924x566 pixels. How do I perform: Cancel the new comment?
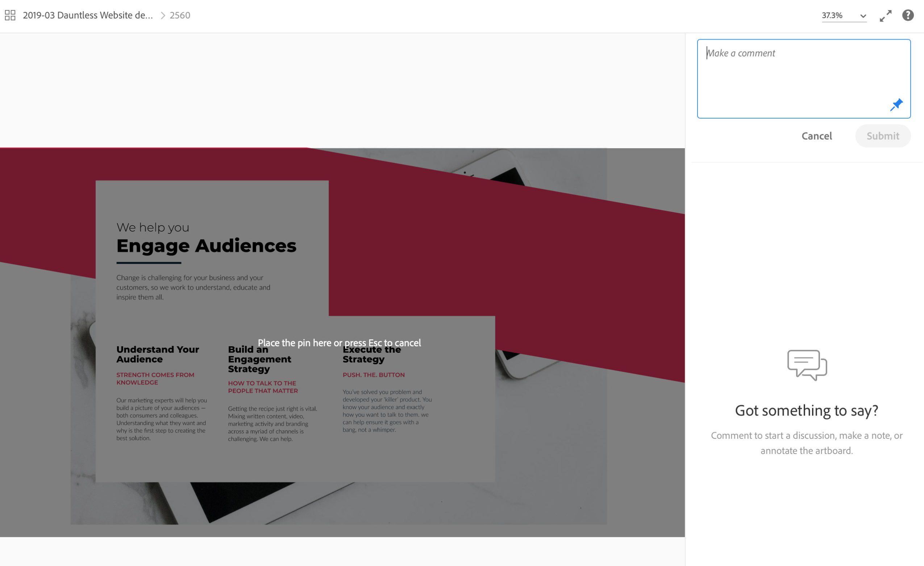[816, 136]
